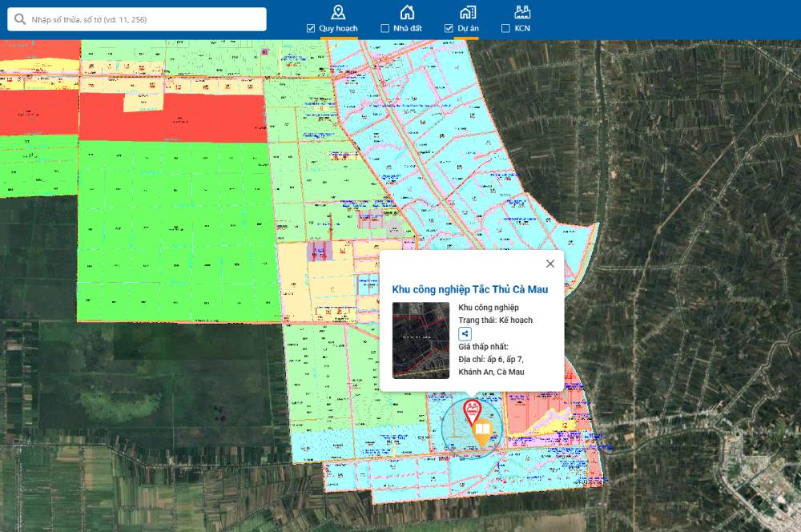Focus the parcel number search field
The height and width of the screenshot is (532, 801).
pos(144,19)
